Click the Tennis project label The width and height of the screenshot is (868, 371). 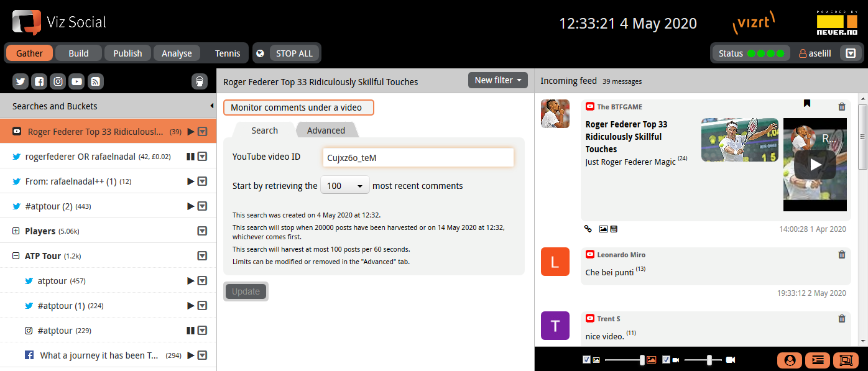coord(228,53)
